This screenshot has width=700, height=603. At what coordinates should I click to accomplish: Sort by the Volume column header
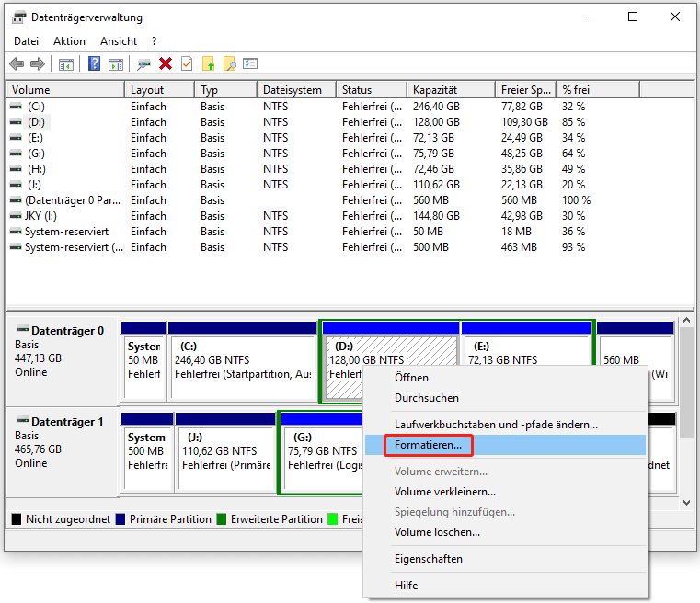click(x=65, y=90)
